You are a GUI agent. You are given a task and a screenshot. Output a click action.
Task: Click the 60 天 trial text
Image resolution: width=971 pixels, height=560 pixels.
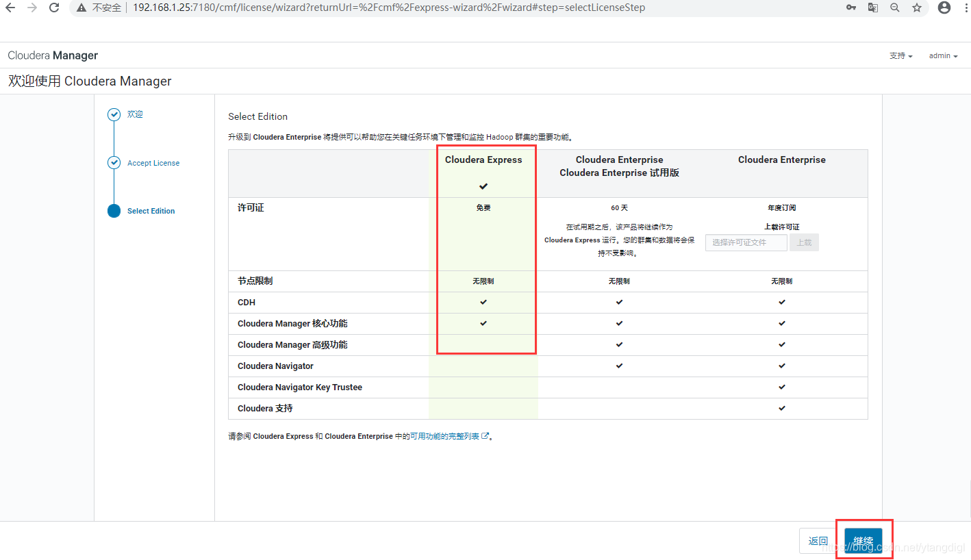pyautogui.click(x=619, y=207)
